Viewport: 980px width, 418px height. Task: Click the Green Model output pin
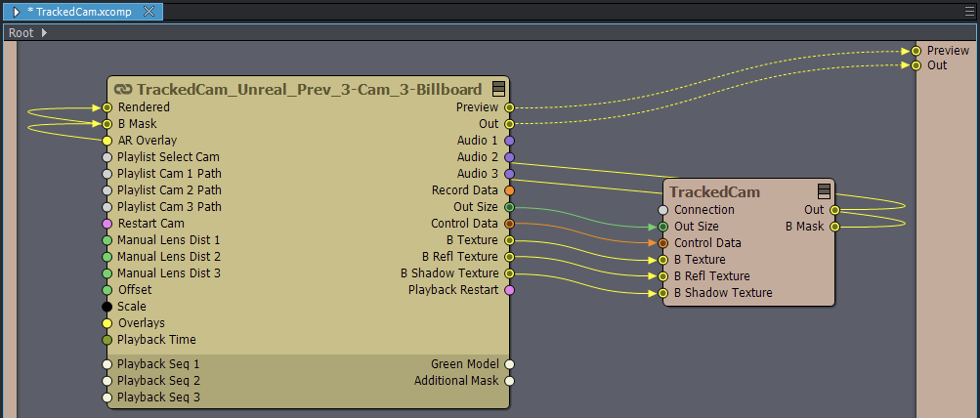(x=509, y=364)
